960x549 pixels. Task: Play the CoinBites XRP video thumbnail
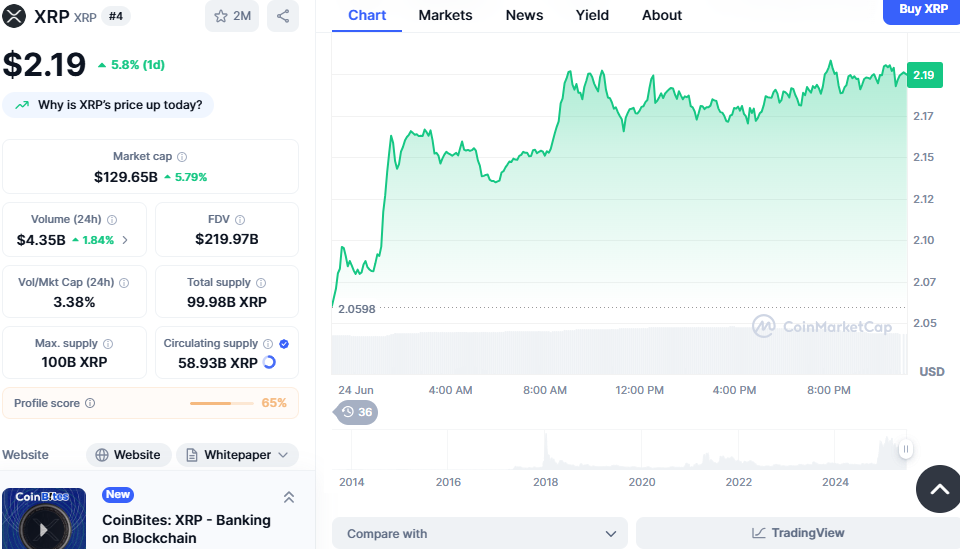(43, 520)
